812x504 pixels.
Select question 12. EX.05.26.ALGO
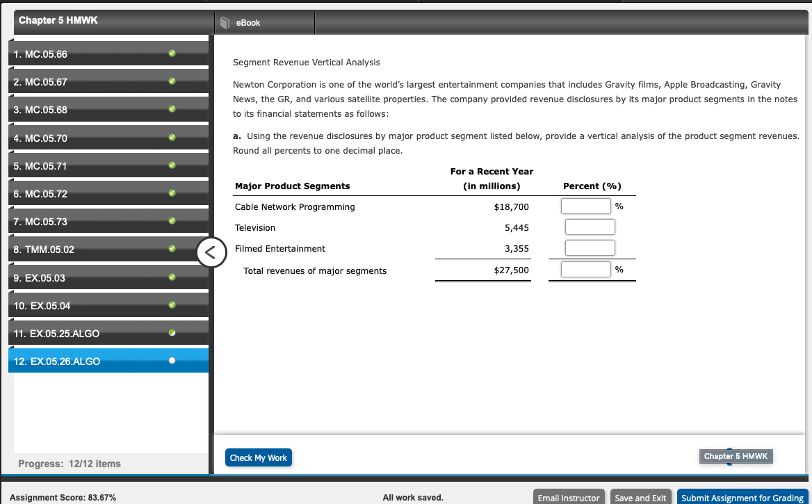click(108, 361)
